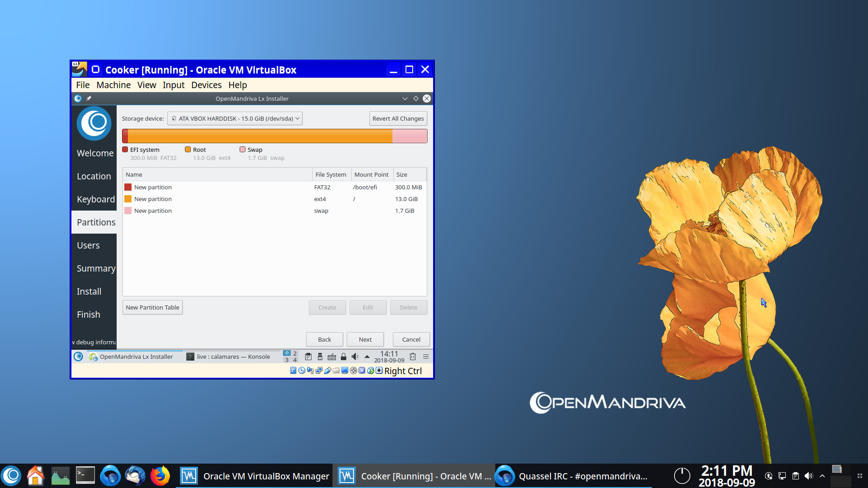This screenshot has height=488, width=868.
Task: Expand guest hidden system tray arrow
Action: coord(367,357)
